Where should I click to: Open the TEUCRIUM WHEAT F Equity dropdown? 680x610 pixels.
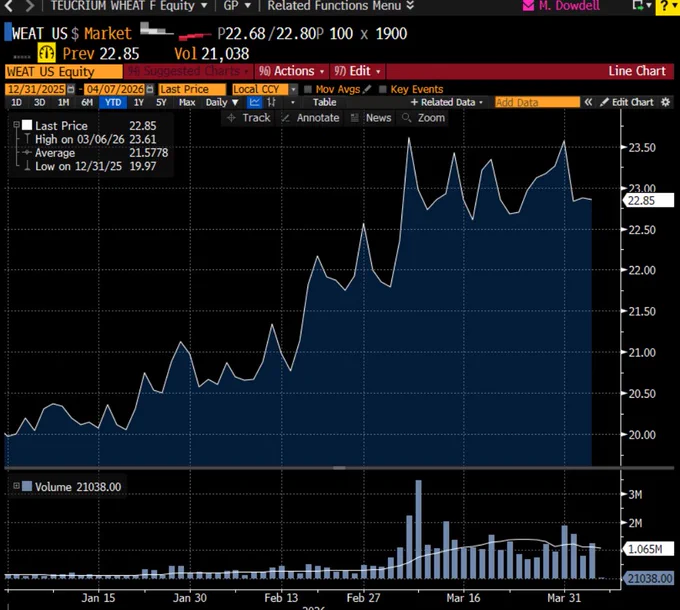point(129,6)
